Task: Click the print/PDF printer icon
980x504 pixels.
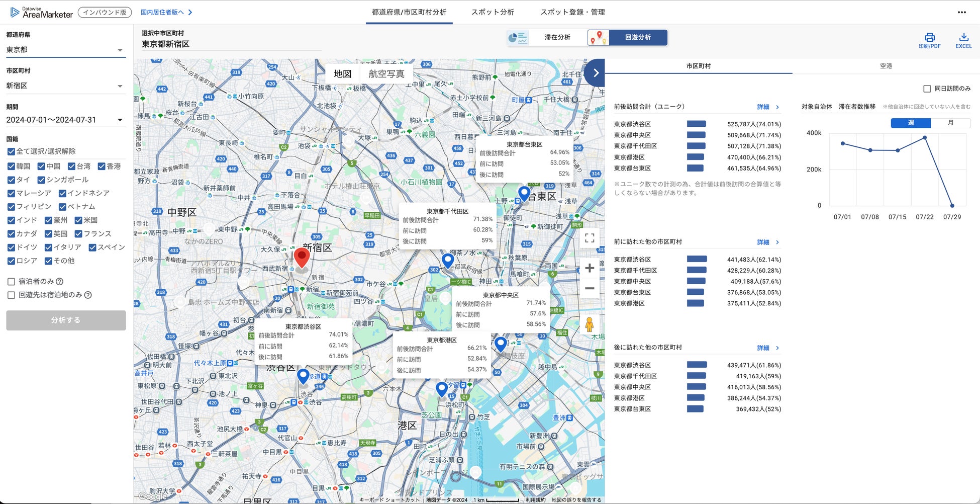Action: [x=929, y=38]
